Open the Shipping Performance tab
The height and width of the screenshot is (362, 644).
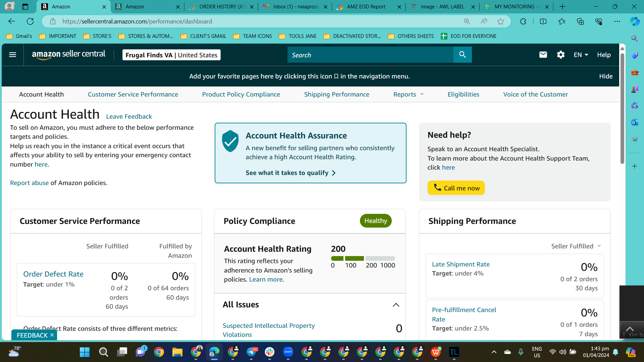(336, 95)
